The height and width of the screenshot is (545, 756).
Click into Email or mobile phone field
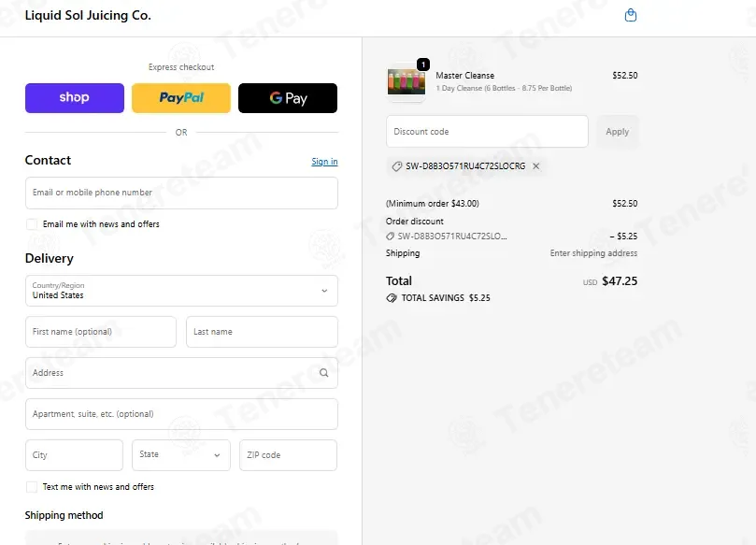pos(181,193)
